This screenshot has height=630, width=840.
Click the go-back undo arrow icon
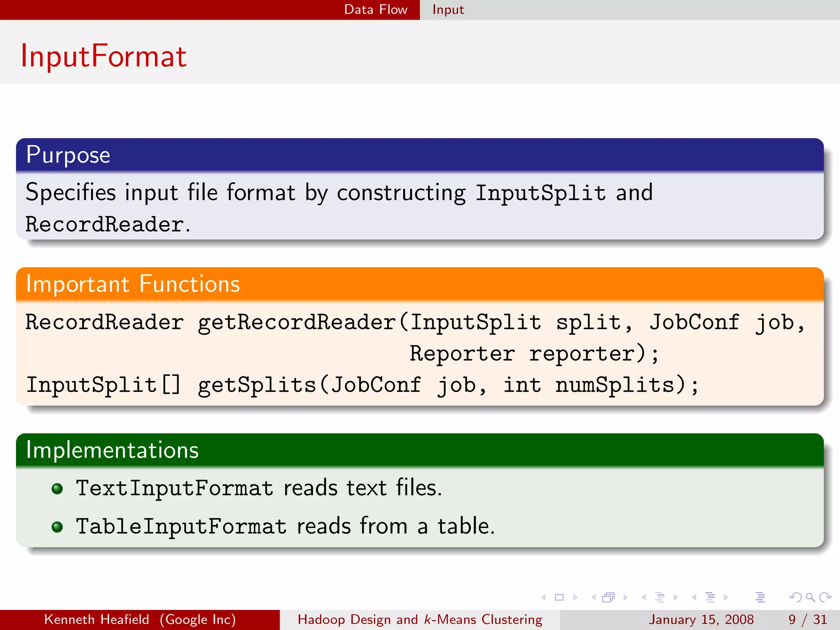click(x=795, y=598)
